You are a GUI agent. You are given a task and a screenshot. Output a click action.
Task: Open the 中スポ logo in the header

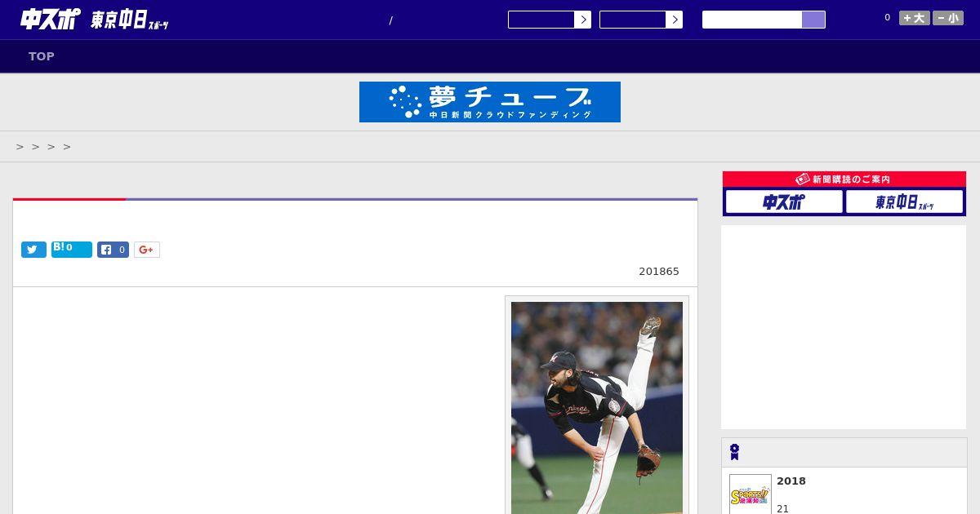pos(50,19)
